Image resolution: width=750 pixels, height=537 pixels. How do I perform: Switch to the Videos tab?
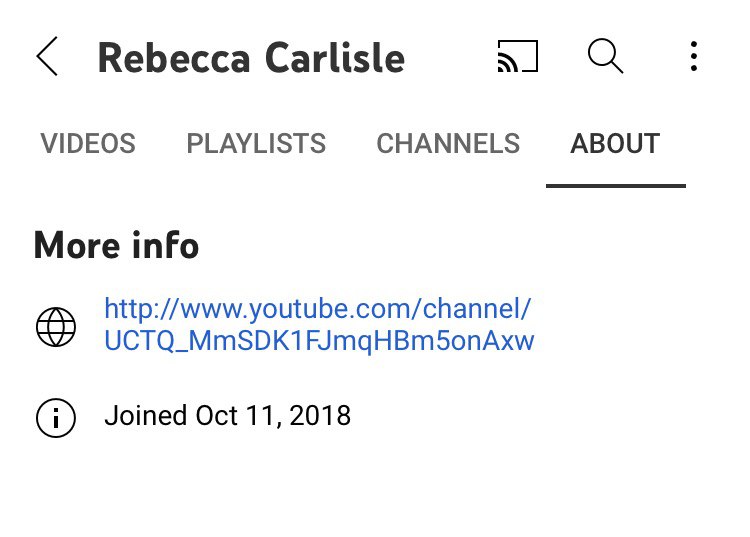click(88, 143)
